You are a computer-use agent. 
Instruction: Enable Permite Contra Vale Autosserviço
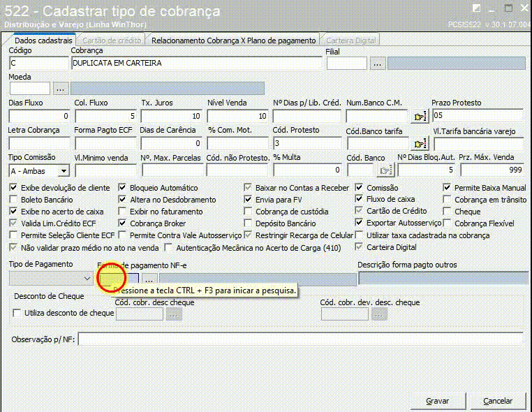(122, 235)
